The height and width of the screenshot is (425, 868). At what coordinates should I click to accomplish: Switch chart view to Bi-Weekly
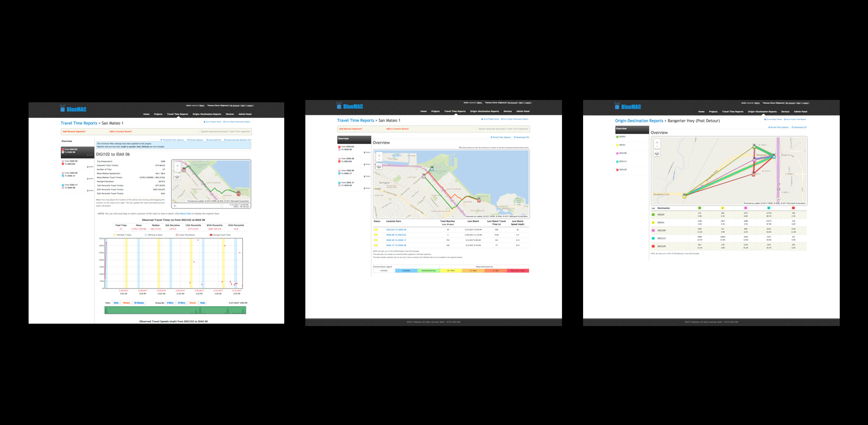coord(139,303)
